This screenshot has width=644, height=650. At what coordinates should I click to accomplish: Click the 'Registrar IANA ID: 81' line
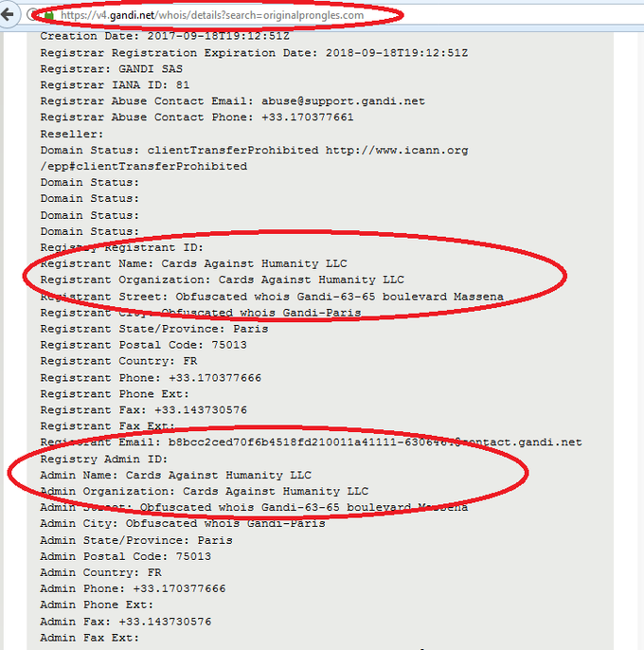pos(115,85)
